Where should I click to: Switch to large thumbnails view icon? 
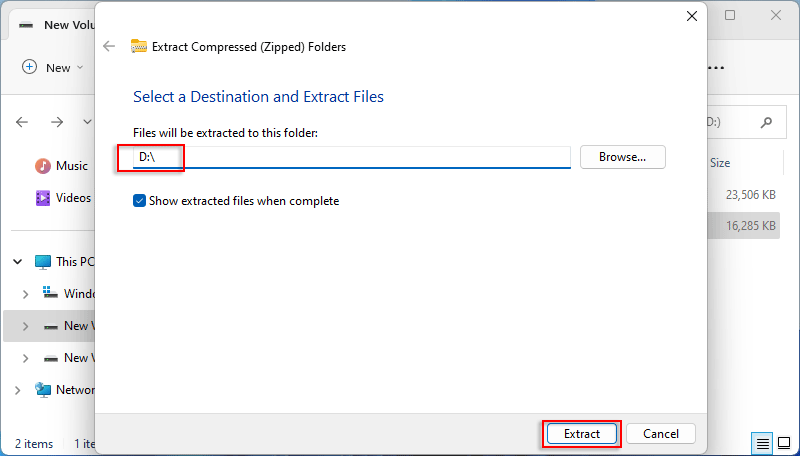(x=785, y=442)
